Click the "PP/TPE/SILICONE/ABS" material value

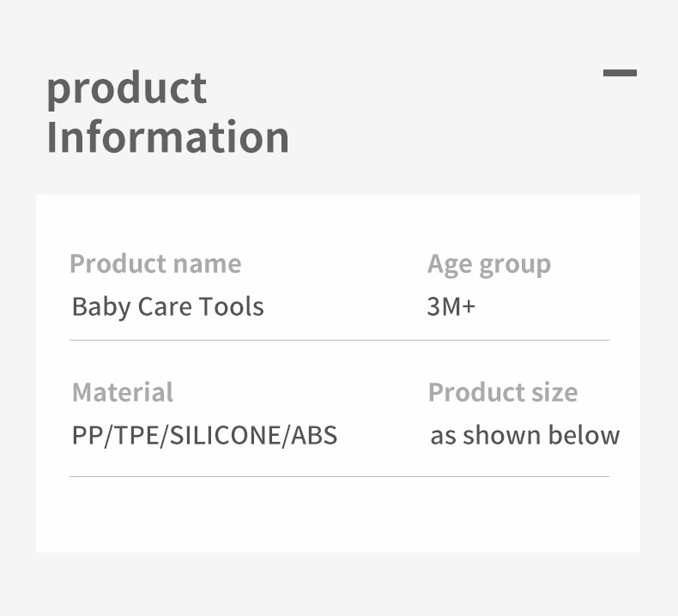[204, 435]
